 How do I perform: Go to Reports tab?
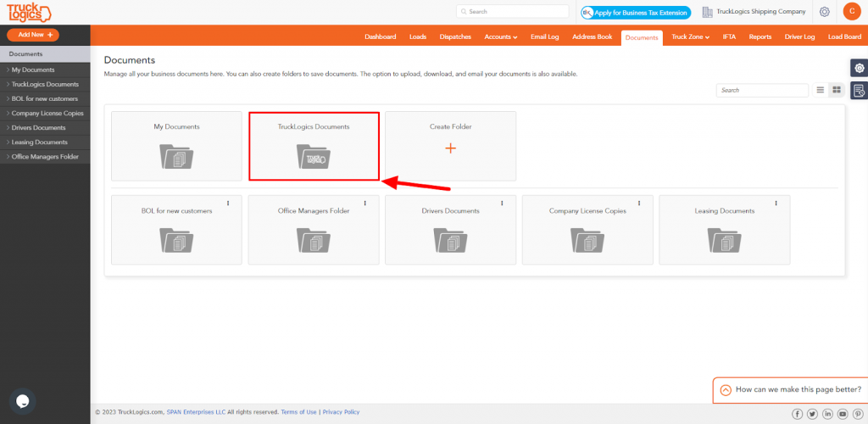click(x=760, y=37)
